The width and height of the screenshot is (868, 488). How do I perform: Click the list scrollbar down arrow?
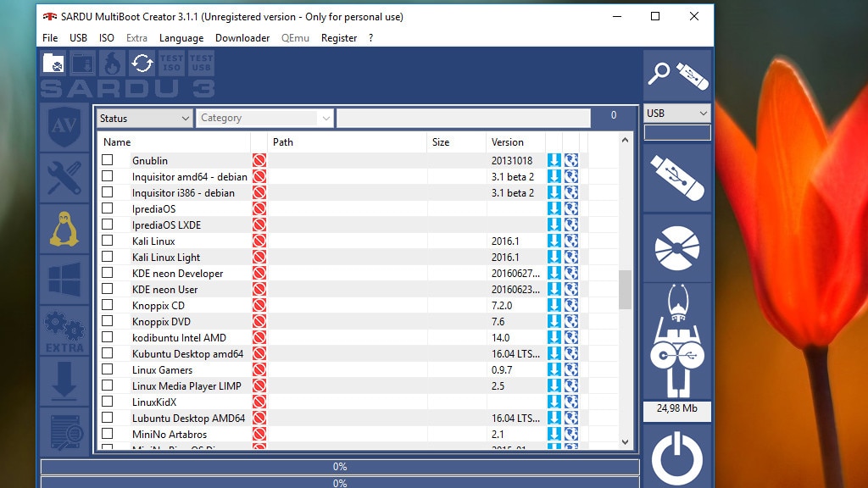coord(625,442)
